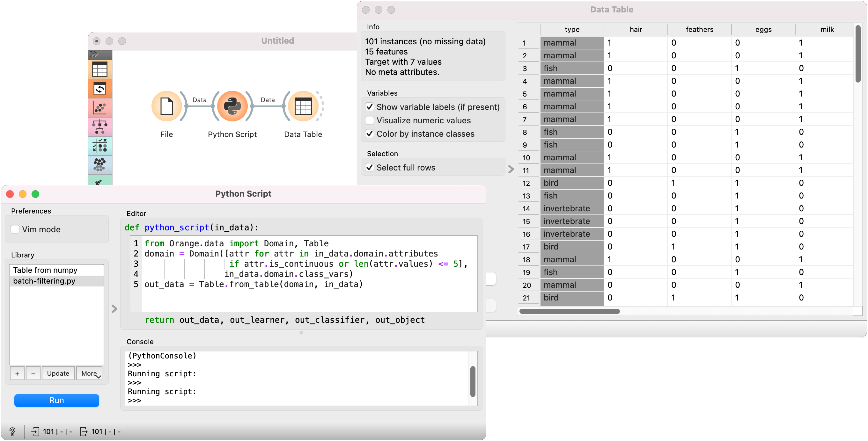Image resolution: width=868 pixels, height=441 pixels.
Task: Click the File widget node on canvas
Action: coord(166,106)
